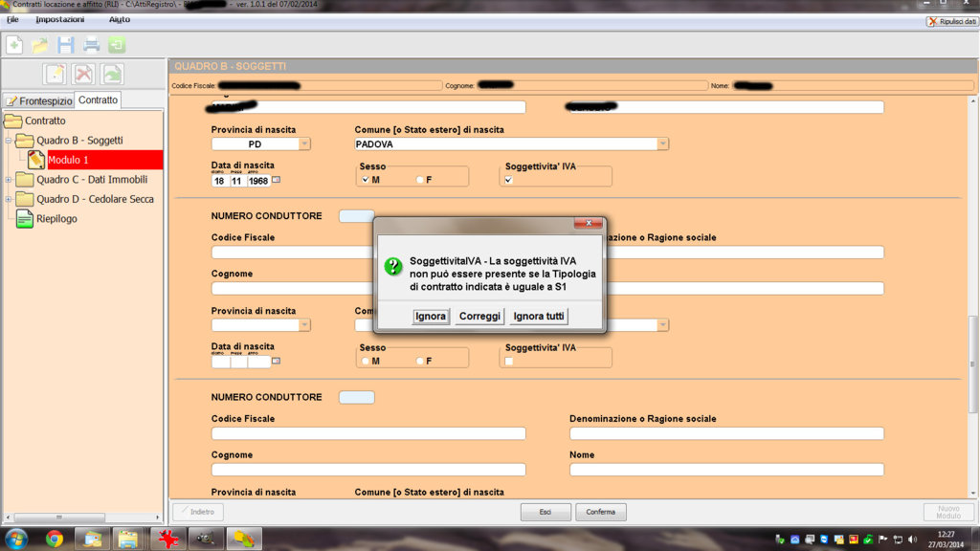Select Riepilogo in the contract tree
Image resolution: width=980 pixels, height=551 pixels.
tap(56, 219)
